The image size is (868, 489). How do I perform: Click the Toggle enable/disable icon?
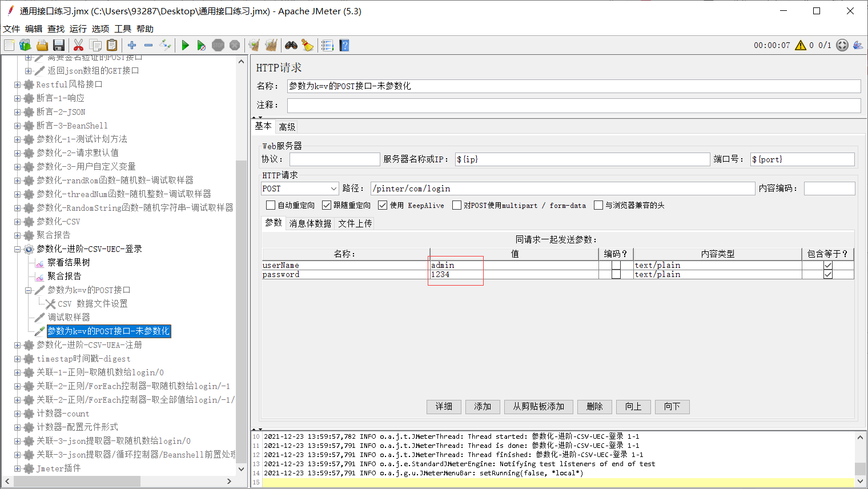point(165,45)
